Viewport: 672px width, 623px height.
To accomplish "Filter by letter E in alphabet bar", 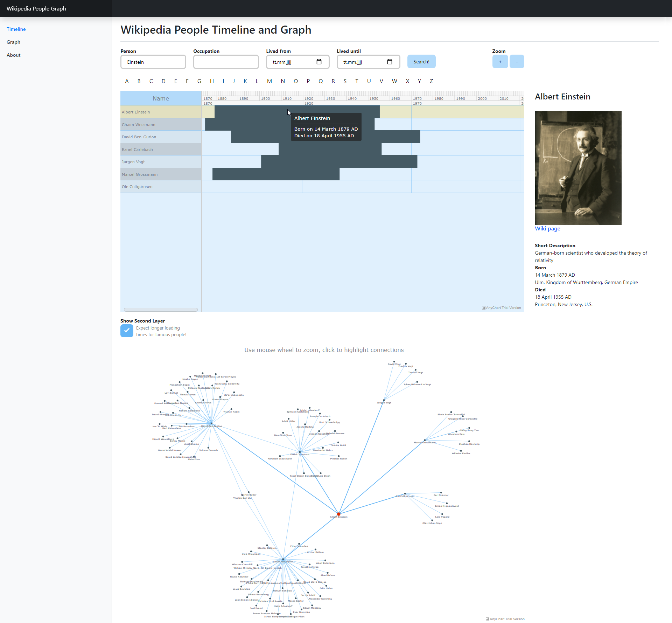I will pos(175,81).
